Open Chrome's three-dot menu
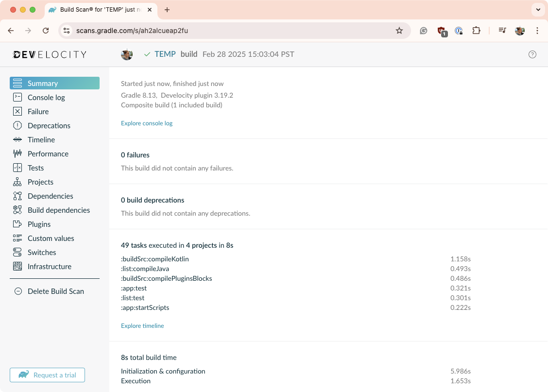The height and width of the screenshot is (392, 548). click(x=537, y=31)
